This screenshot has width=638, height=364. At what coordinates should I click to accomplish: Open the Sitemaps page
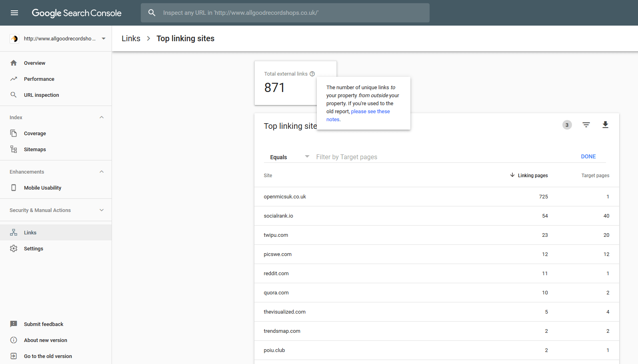(56, 149)
